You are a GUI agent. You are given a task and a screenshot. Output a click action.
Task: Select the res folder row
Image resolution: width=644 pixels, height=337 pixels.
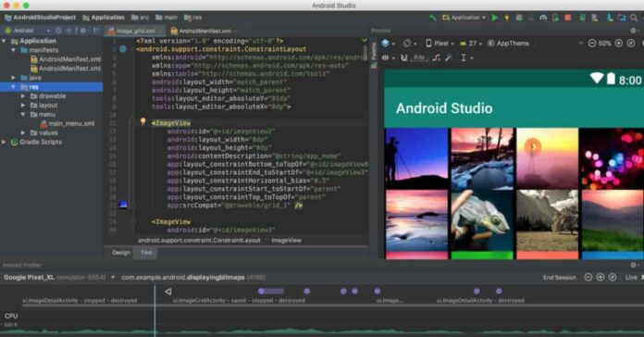click(x=51, y=87)
